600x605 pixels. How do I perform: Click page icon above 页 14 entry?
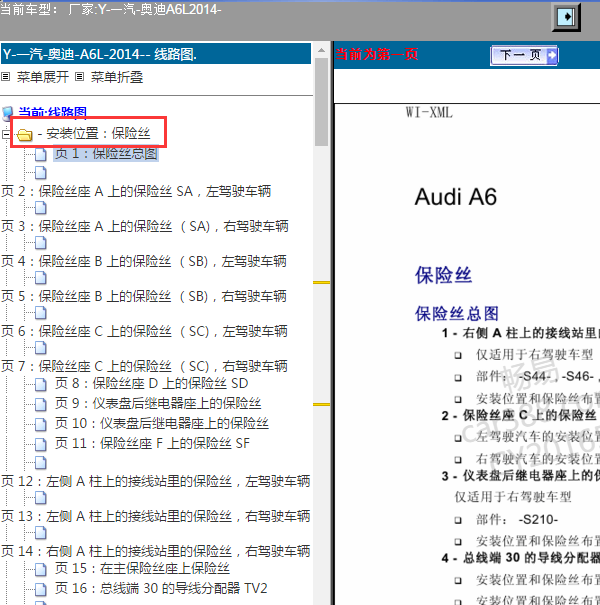tap(41, 533)
